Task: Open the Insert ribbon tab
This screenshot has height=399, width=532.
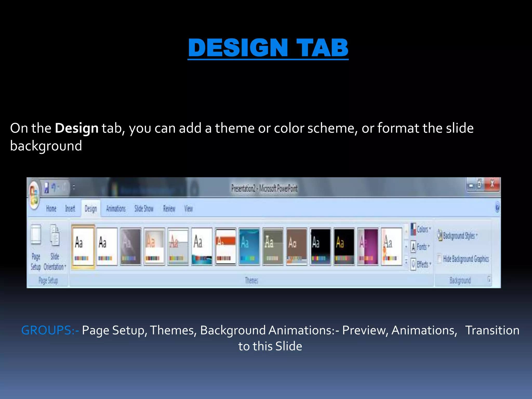Action: coord(70,209)
